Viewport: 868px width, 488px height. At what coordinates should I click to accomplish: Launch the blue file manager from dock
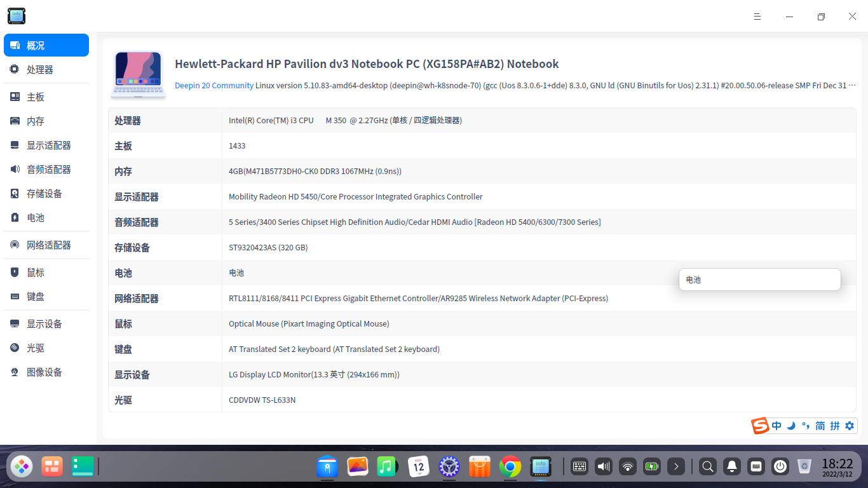(327, 467)
